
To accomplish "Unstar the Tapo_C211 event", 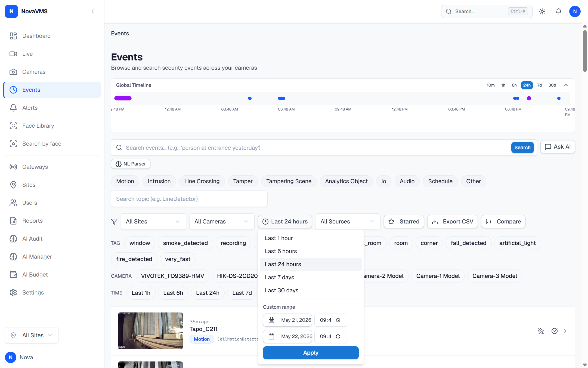I will coord(541,331).
